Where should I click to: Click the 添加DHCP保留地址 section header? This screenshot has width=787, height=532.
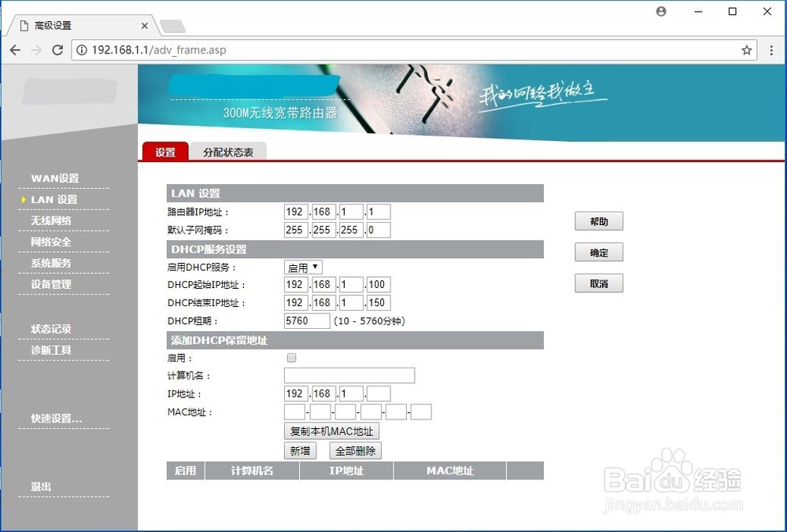click(x=355, y=340)
